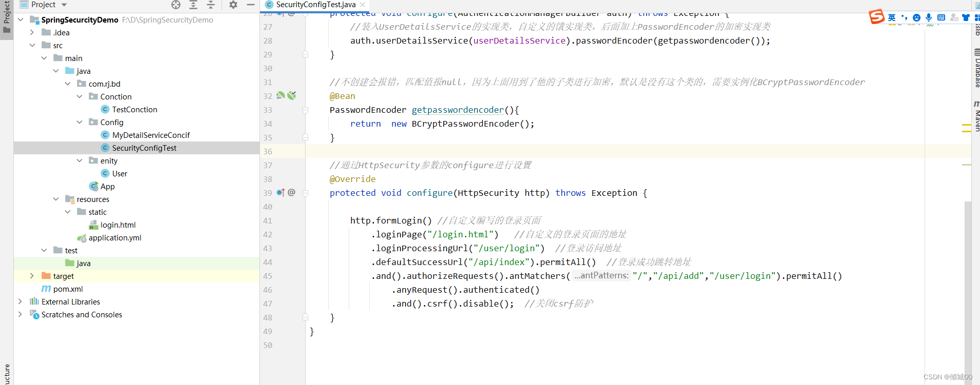Fold end marker at line 48
Screen dimensions: 980x385
[x=305, y=317]
